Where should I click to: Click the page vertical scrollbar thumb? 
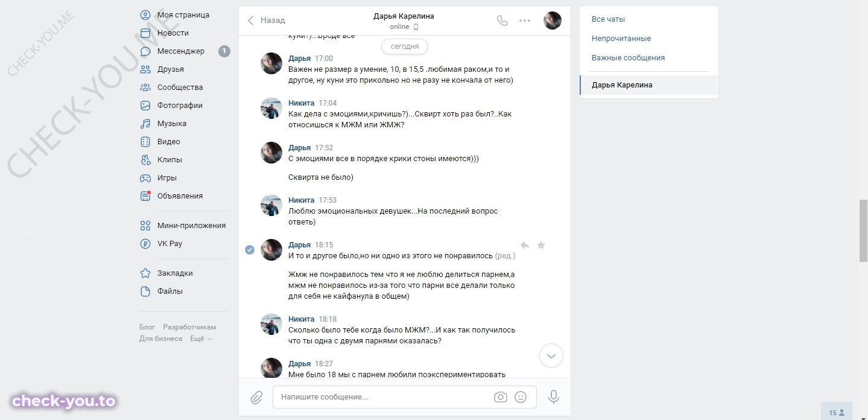click(x=863, y=231)
